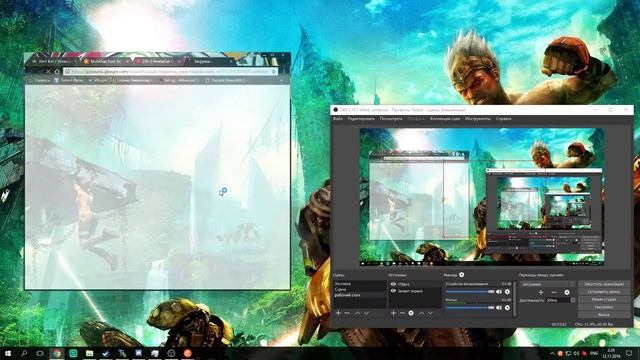Toggle visibility of the Захват экрана source
This screenshot has width=640, height=360.
point(393,291)
